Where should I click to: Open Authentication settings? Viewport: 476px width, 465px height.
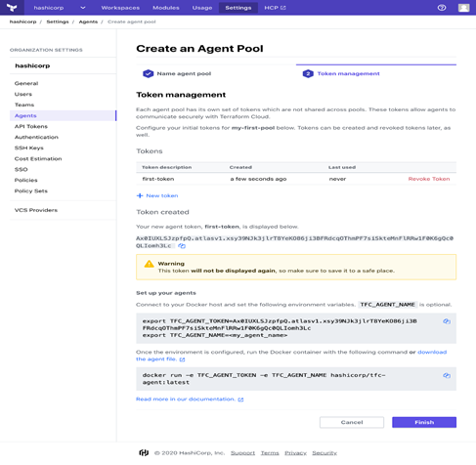point(36,137)
